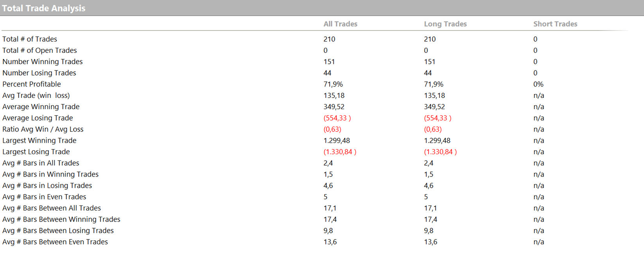This screenshot has height=254, width=644.
Task: Click the Number Winning Trades row label
Action: click(x=42, y=62)
